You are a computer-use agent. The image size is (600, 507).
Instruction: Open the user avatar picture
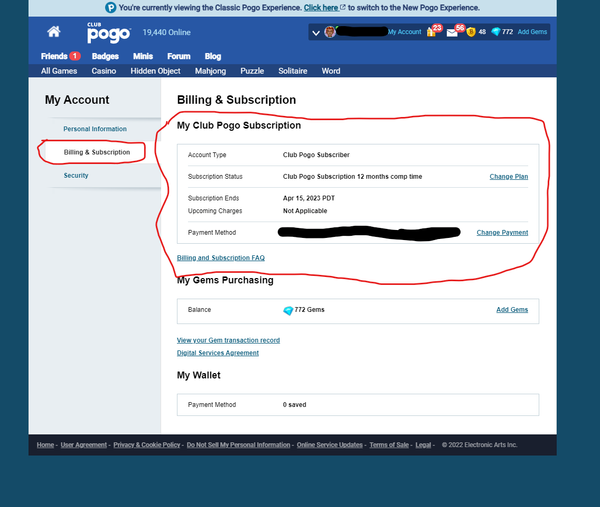coord(330,32)
